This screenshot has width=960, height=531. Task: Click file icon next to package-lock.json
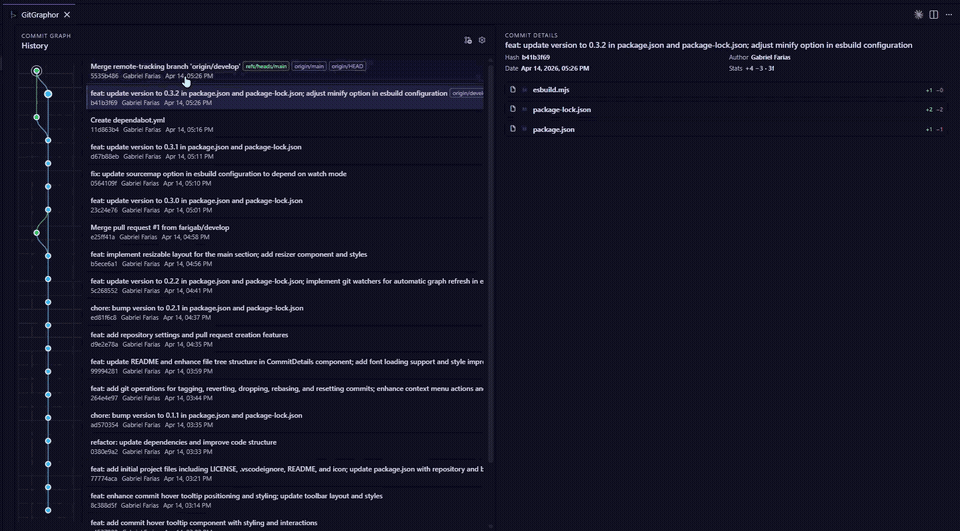tap(513, 109)
